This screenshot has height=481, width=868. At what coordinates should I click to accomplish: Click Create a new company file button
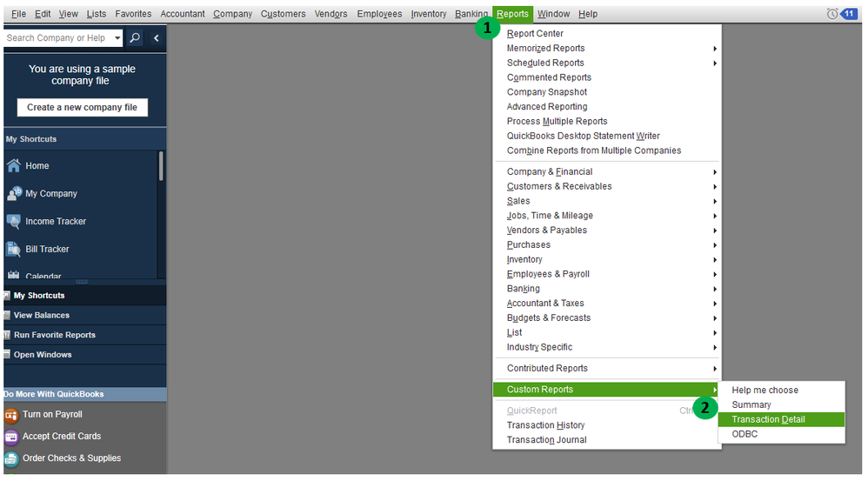pyautogui.click(x=82, y=107)
